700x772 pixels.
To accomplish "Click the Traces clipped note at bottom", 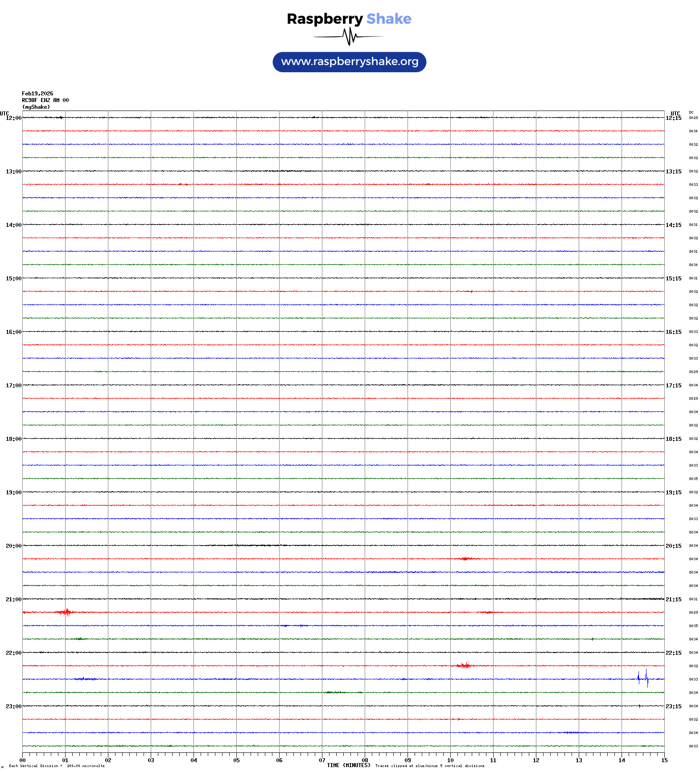I will click(x=429, y=766).
